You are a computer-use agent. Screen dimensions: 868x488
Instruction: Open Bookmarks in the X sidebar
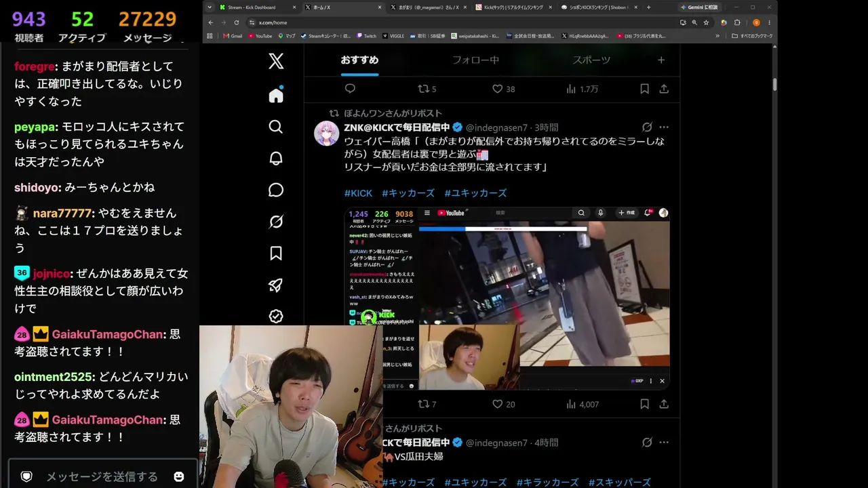[x=276, y=253]
